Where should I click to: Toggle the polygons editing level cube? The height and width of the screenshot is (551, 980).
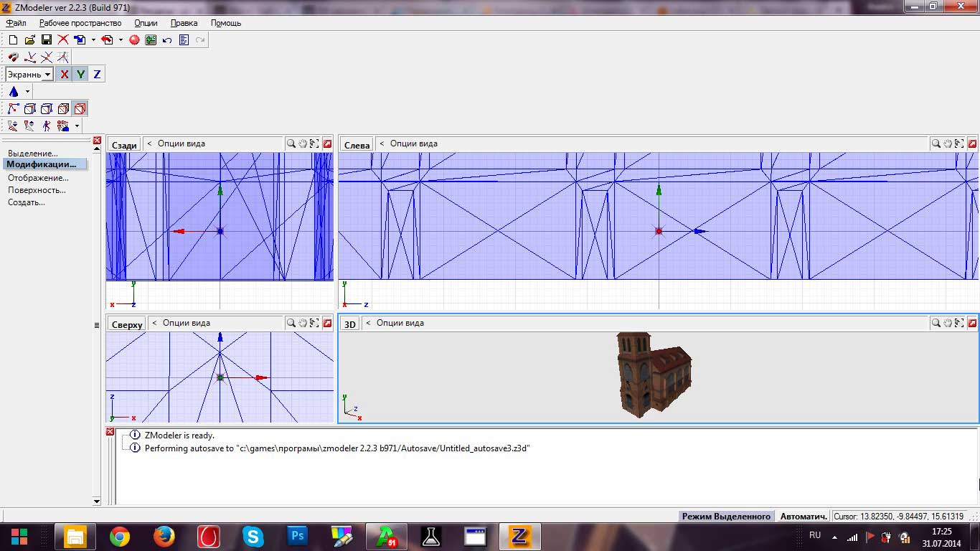[47, 109]
